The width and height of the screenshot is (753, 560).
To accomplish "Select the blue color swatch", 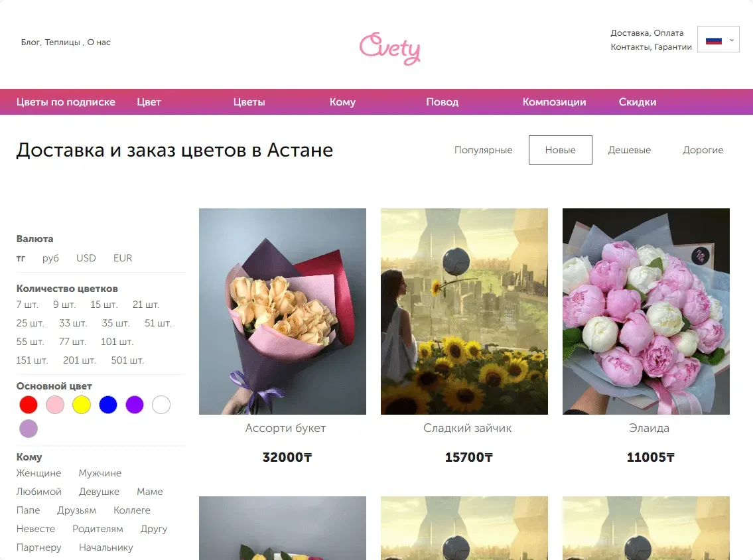I will click(x=108, y=405).
